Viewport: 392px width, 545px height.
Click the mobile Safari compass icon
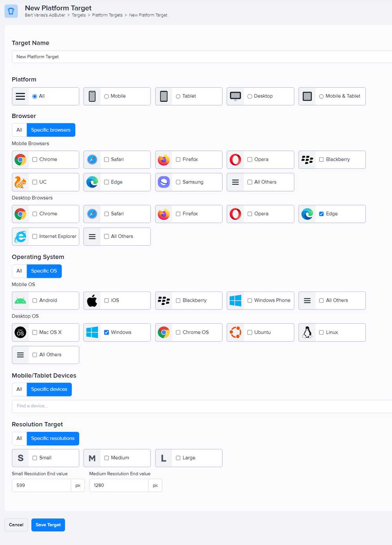(x=92, y=160)
